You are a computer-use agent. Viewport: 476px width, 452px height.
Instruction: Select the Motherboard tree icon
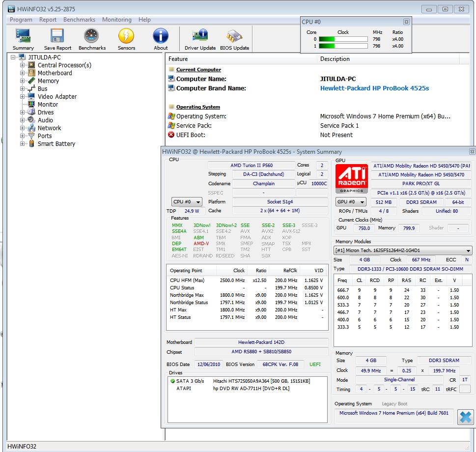point(31,73)
